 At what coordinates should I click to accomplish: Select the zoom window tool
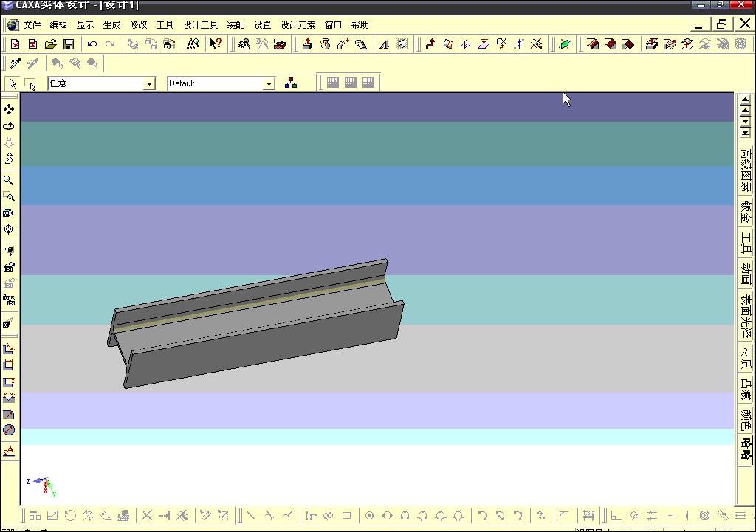9,196
